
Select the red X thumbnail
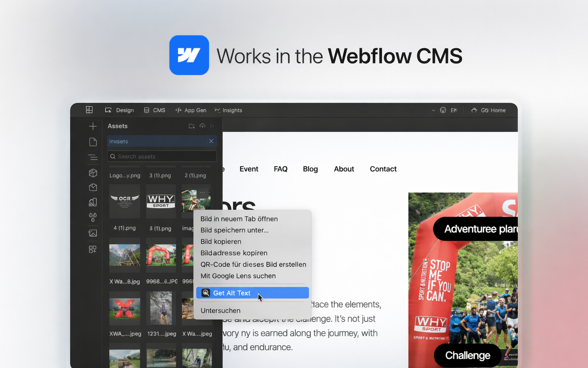click(x=125, y=308)
